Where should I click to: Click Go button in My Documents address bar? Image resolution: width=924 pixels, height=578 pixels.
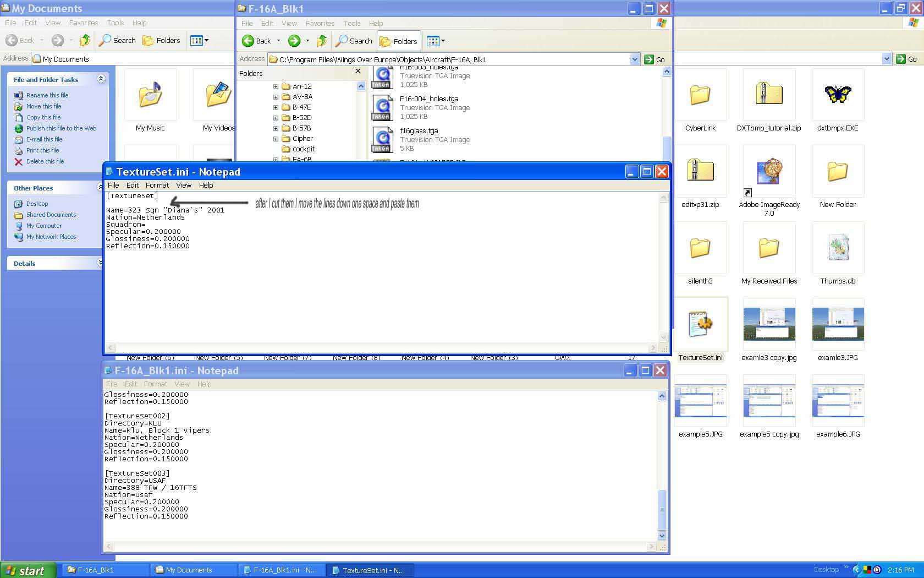pos(907,59)
